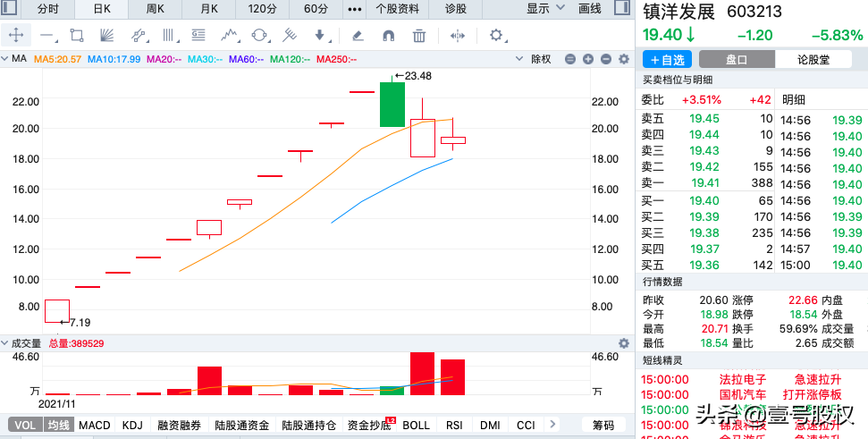Choose the pitchfork drawing tool
The height and width of the screenshot is (439, 868).
(289, 36)
